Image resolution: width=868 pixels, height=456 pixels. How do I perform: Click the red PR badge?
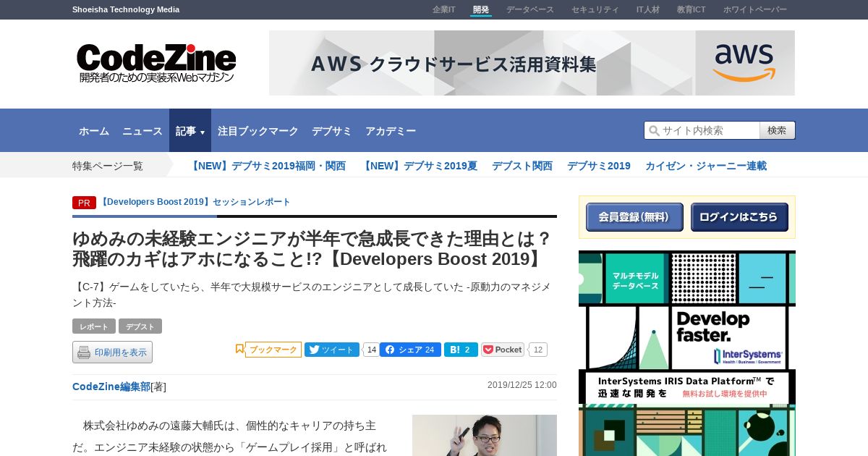click(84, 203)
